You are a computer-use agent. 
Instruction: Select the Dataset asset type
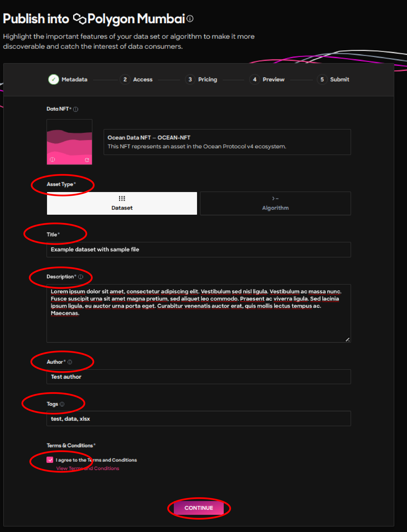[x=122, y=203]
